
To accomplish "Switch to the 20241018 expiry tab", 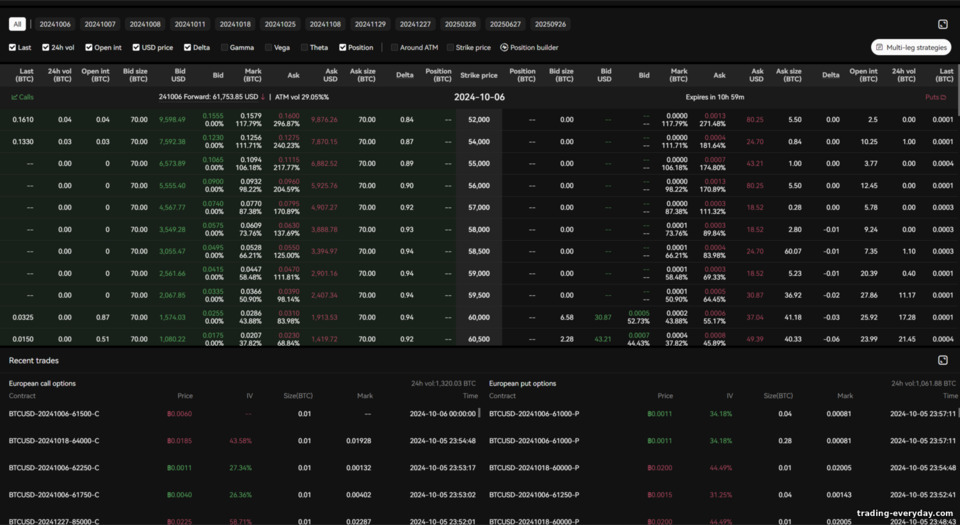I will point(235,24).
